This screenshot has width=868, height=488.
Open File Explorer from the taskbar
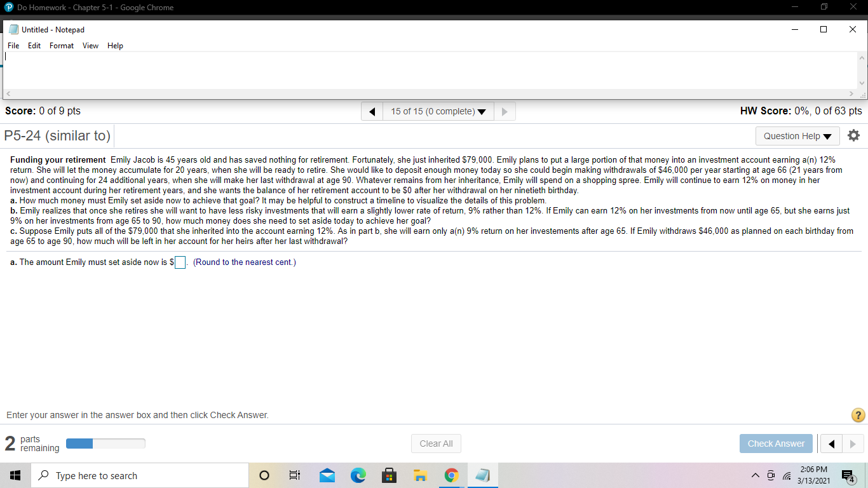tap(420, 475)
